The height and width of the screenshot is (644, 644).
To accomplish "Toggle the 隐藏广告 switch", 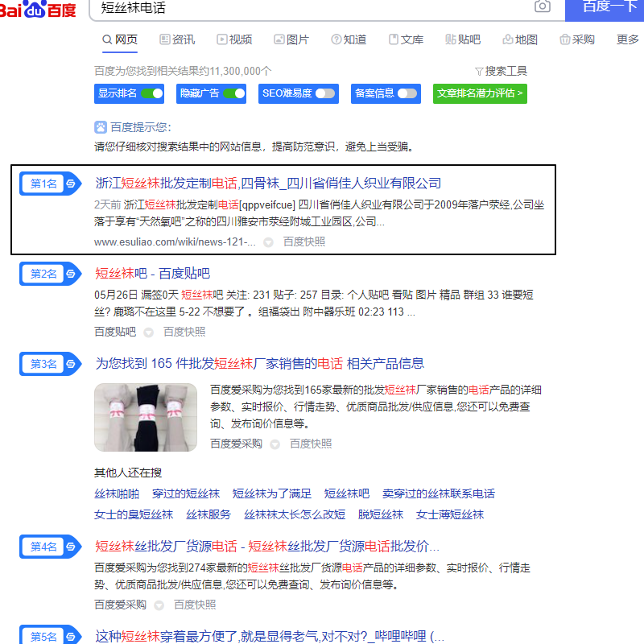I will point(234,93).
